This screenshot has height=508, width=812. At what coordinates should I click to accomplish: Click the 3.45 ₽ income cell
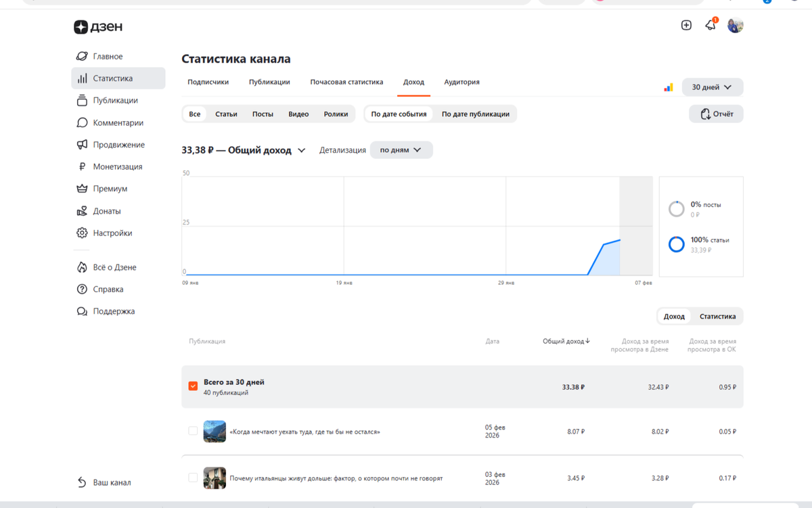(x=576, y=478)
